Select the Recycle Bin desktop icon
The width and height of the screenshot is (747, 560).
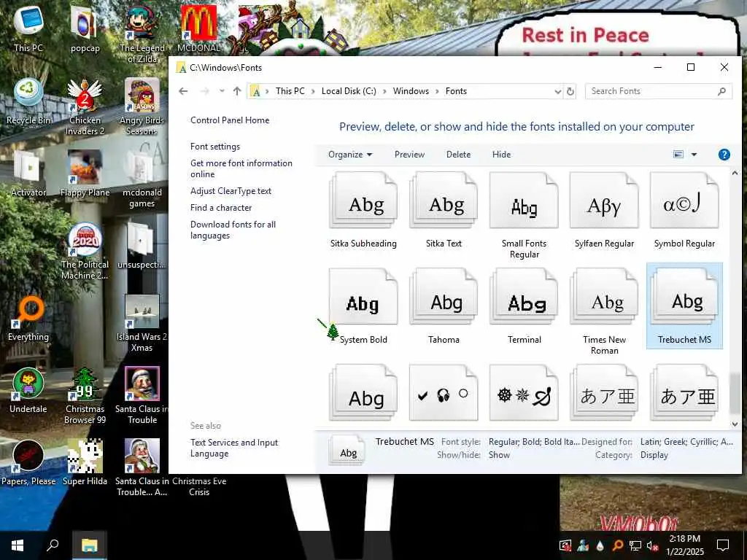28,101
